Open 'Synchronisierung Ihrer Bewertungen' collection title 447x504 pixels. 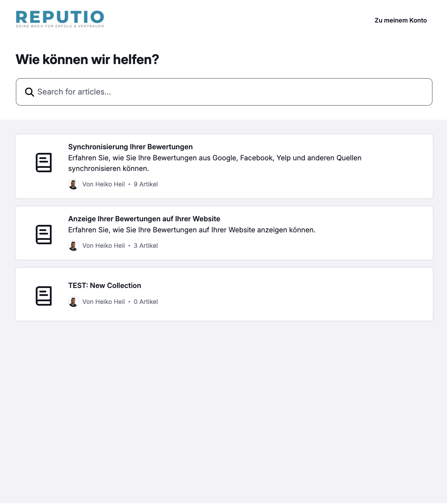coord(130,147)
